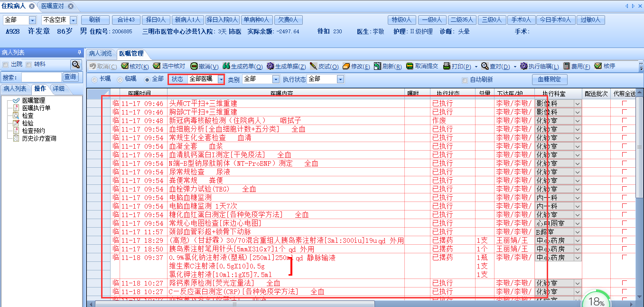Click the 执行临嘱(L) toolbar icon
Screen dimensions: 644x307
[524, 67]
